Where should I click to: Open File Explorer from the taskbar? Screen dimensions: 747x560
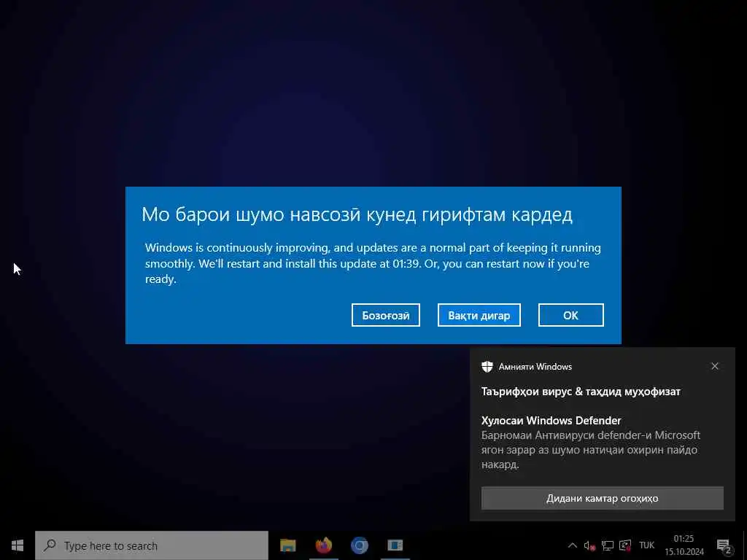(287, 545)
